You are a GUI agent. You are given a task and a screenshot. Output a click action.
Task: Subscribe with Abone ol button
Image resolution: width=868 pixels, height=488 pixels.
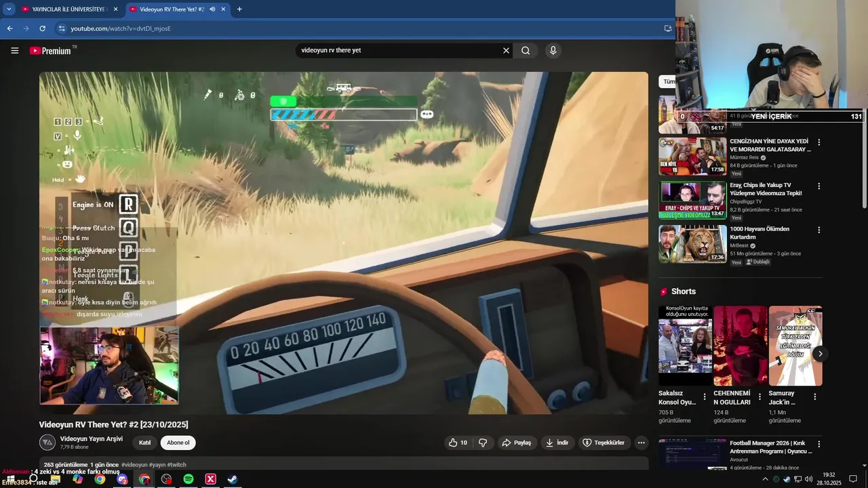(x=178, y=443)
